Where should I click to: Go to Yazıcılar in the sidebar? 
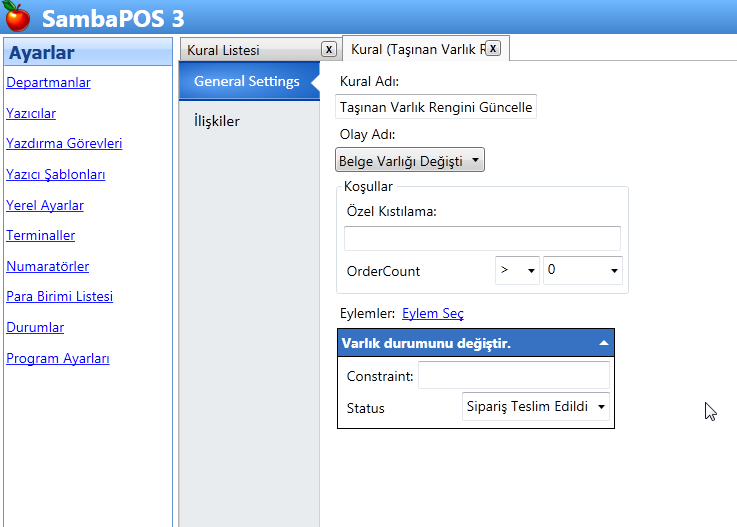tap(31, 113)
